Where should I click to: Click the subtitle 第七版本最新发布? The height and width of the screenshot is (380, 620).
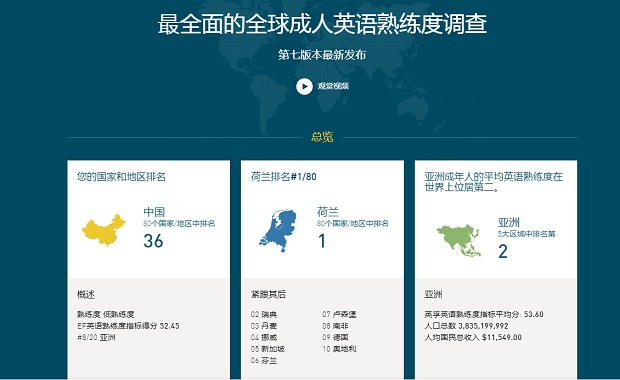click(321, 55)
